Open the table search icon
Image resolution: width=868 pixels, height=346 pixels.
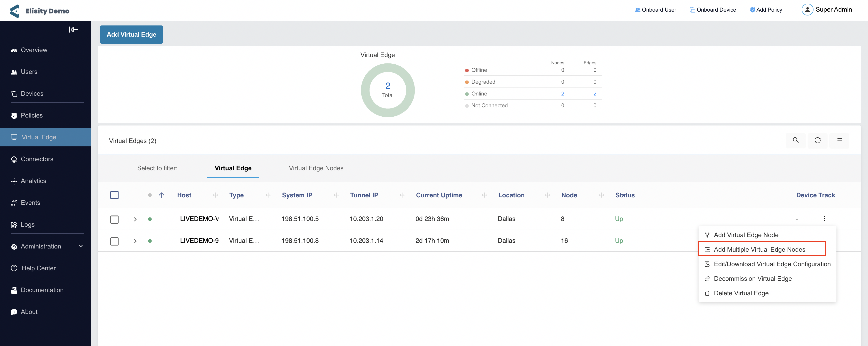click(x=795, y=140)
